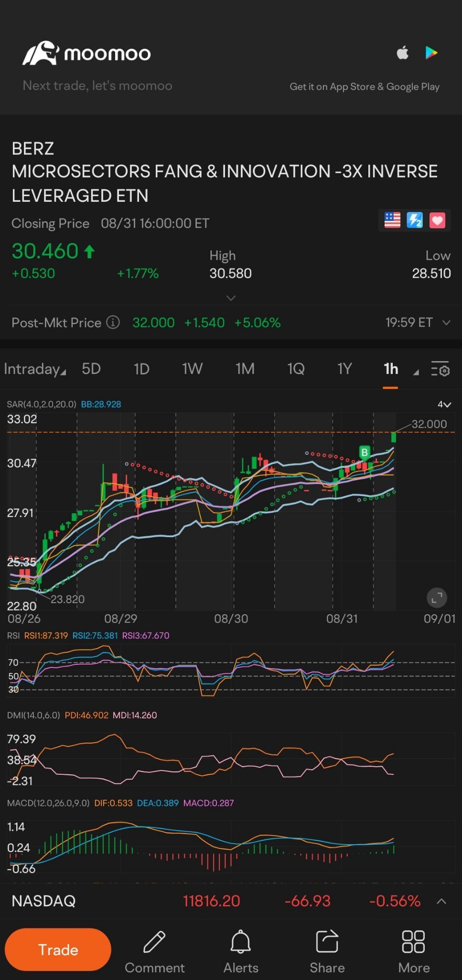Toggle the pink heart watchlist icon
Screen dimensions: 462x980
click(437, 220)
